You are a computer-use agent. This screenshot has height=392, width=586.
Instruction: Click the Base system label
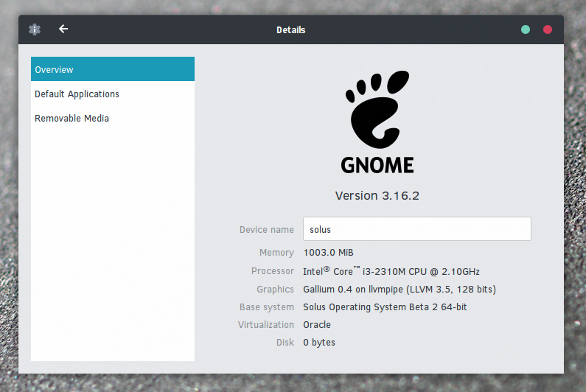pyautogui.click(x=267, y=307)
